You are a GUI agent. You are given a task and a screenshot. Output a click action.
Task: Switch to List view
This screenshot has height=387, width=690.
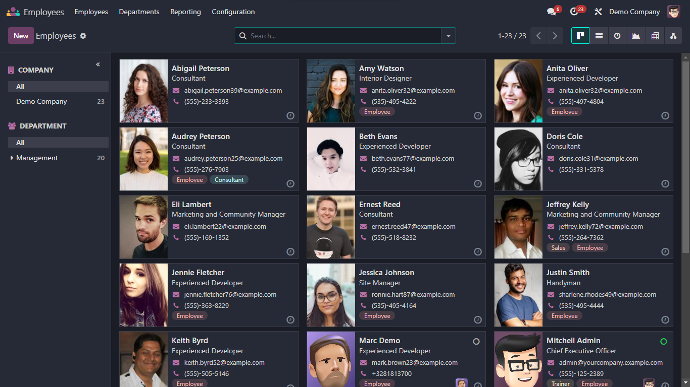599,36
